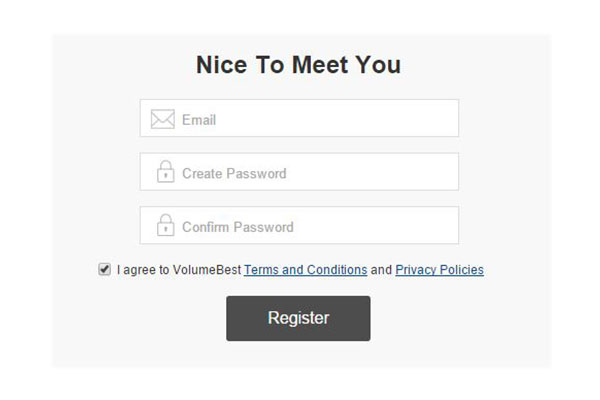Click the 'Email' placeholder text
The image size is (600, 400).
pos(199,120)
